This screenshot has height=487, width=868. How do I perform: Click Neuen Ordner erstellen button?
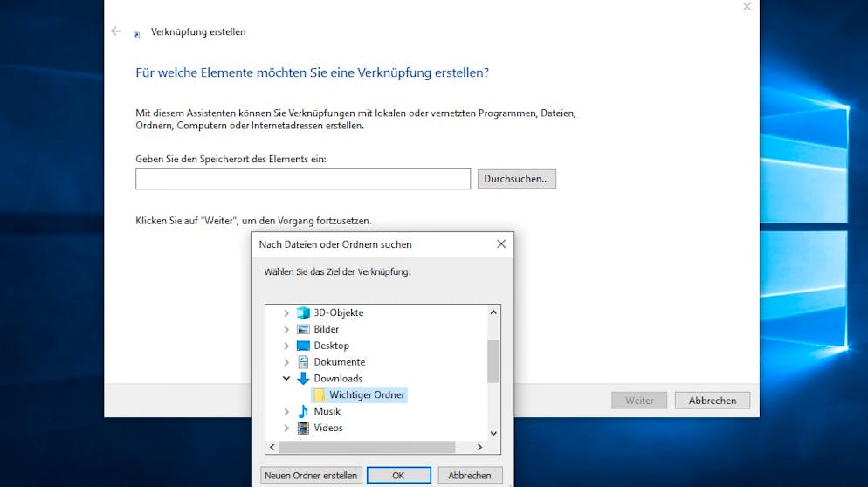click(x=311, y=476)
